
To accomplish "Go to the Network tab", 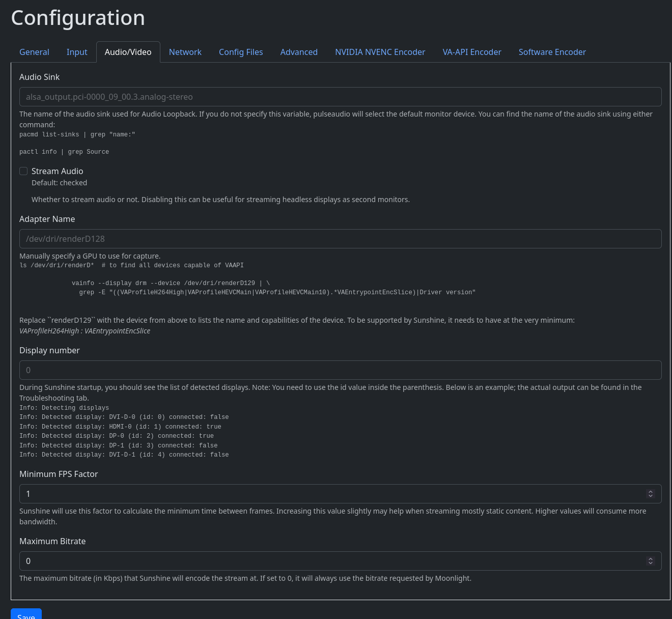I will [185, 52].
